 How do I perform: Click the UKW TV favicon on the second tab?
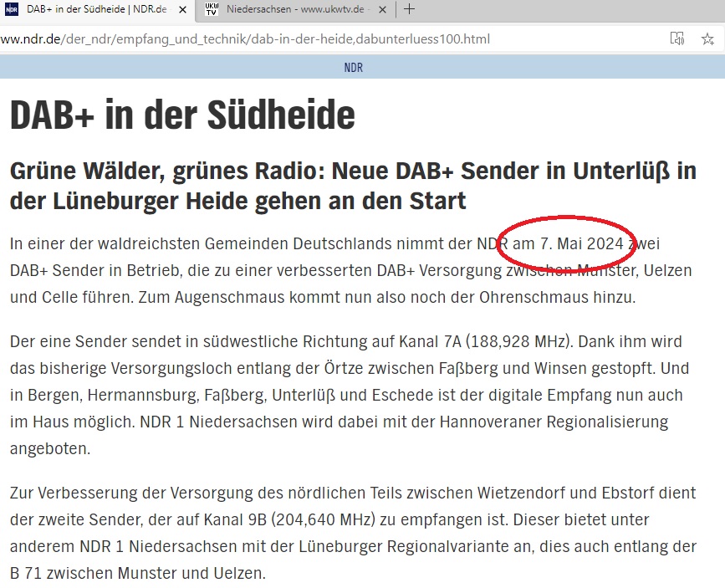tap(212, 9)
